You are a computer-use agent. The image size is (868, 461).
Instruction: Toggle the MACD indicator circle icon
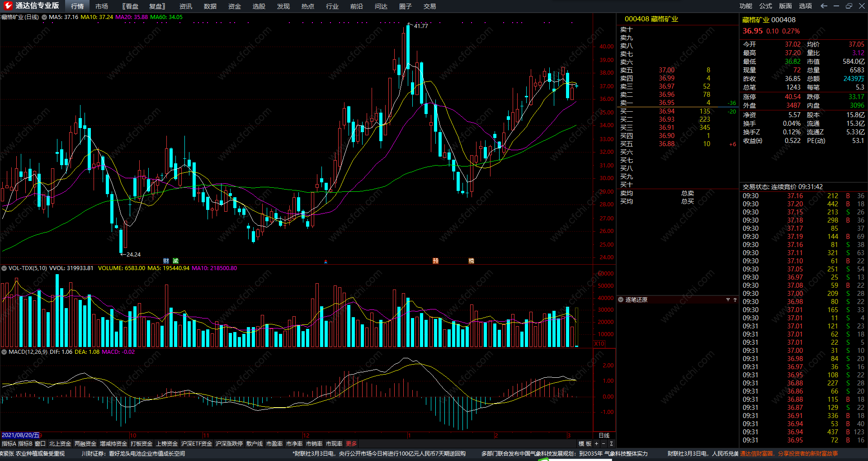coord(4,352)
